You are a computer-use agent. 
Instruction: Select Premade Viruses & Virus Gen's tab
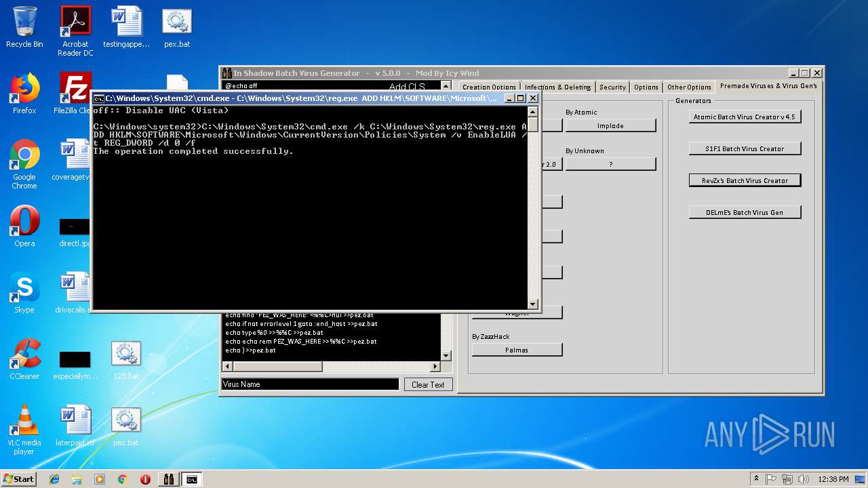click(768, 86)
